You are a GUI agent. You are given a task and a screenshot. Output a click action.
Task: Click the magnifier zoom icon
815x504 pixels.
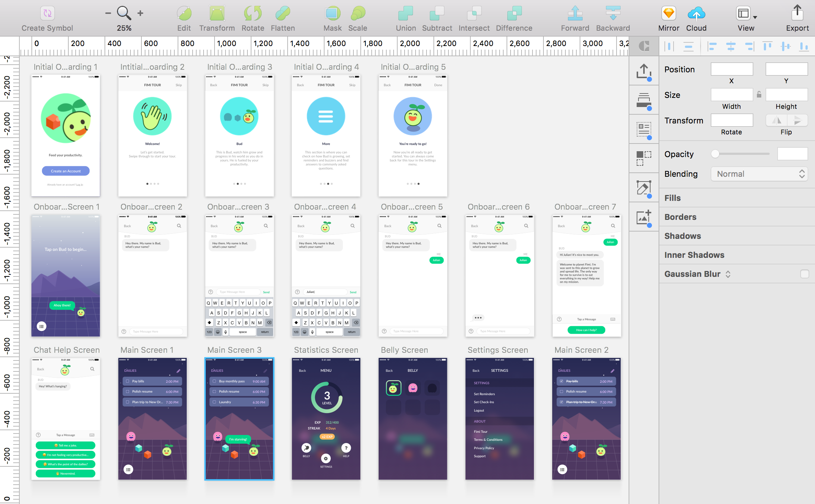[124, 13]
